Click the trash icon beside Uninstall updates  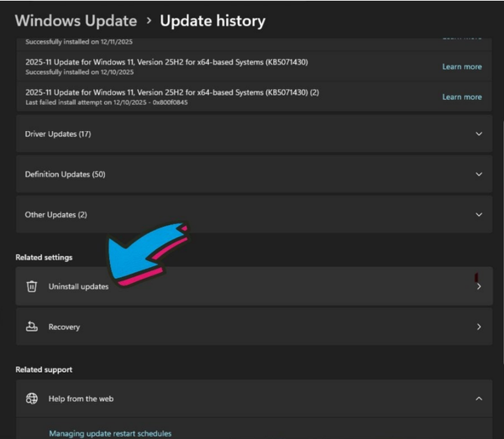click(32, 286)
